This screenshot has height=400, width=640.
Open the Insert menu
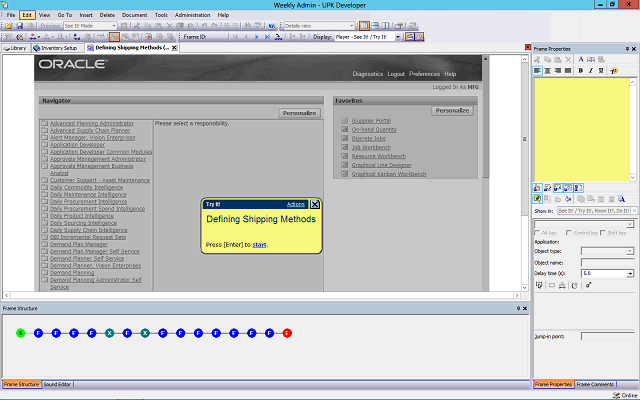(x=86, y=15)
